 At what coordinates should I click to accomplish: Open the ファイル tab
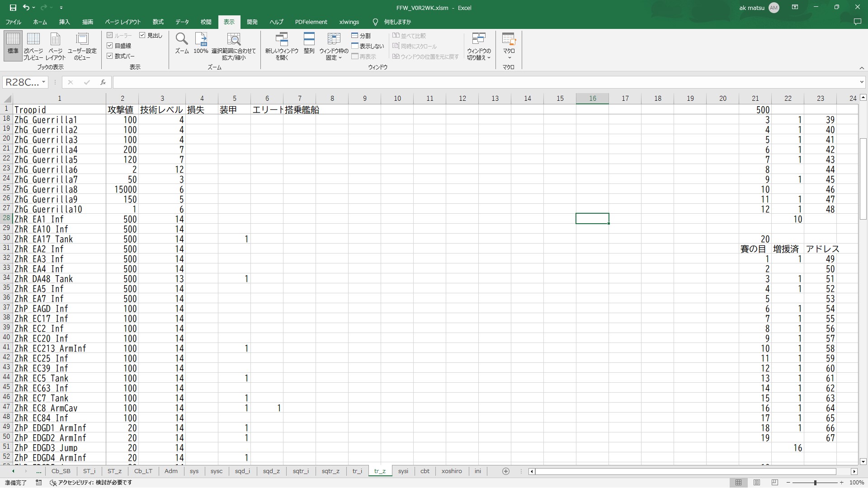coord(13,22)
